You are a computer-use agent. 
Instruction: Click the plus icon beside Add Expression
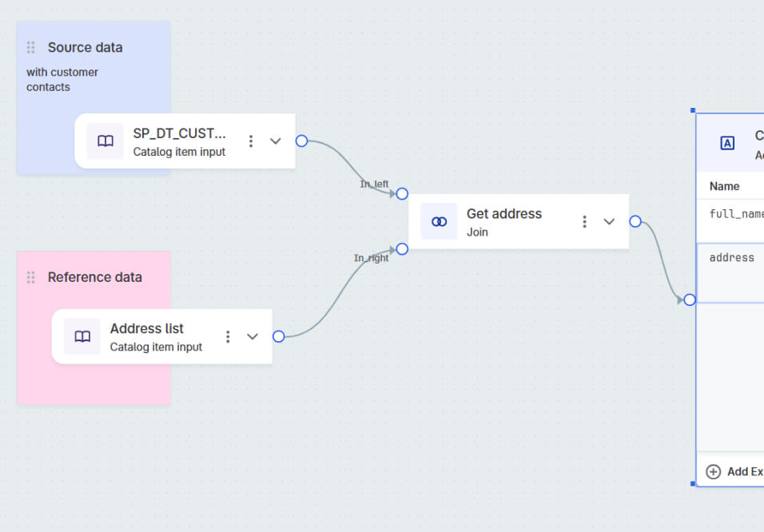(x=711, y=471)
